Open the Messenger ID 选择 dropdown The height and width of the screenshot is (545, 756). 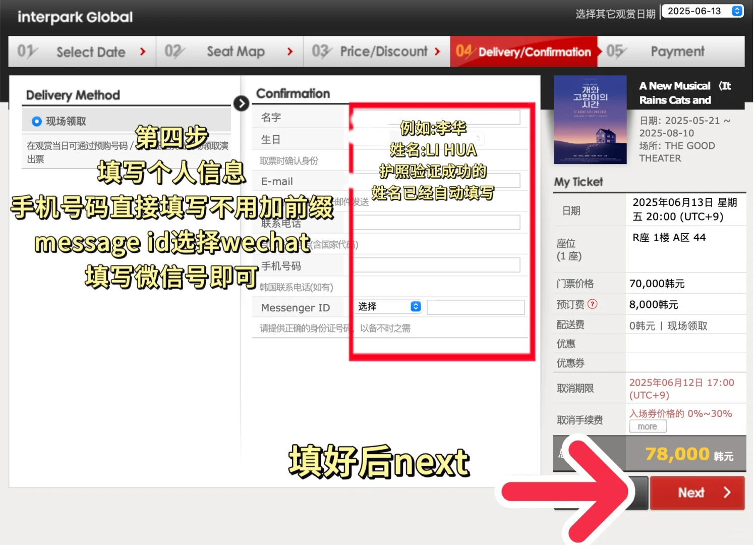click(x=388, y=306)
